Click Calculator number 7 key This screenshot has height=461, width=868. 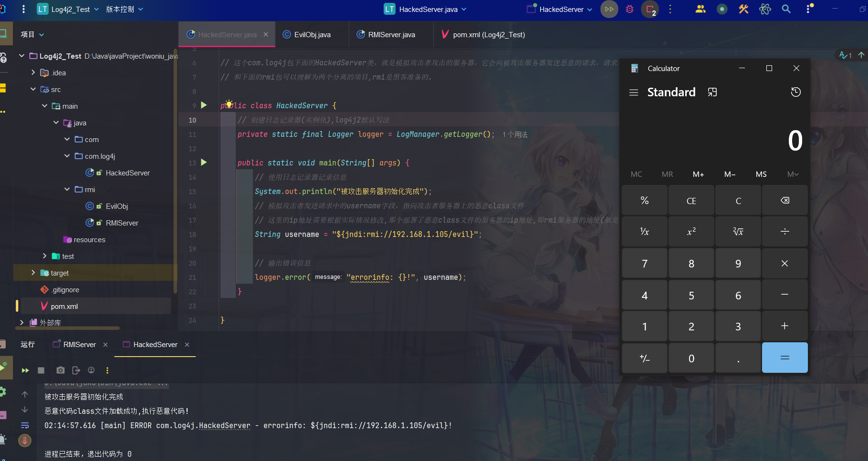[644, 264]
